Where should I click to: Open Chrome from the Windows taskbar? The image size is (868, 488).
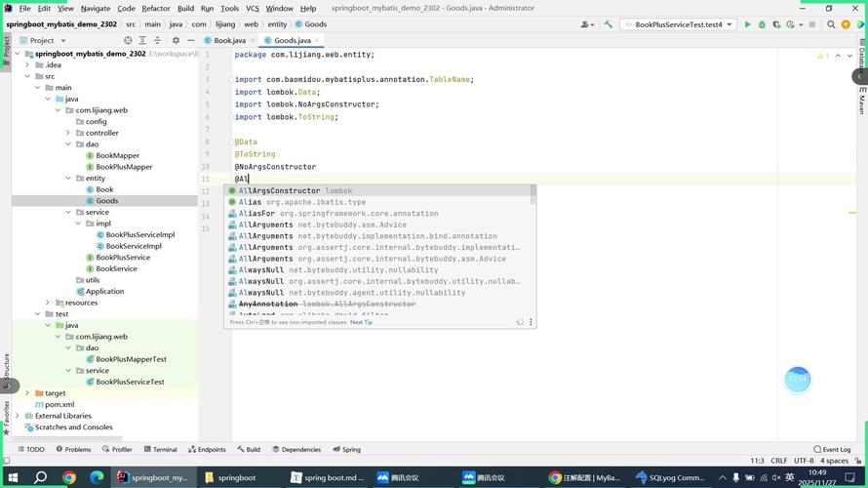68,478
